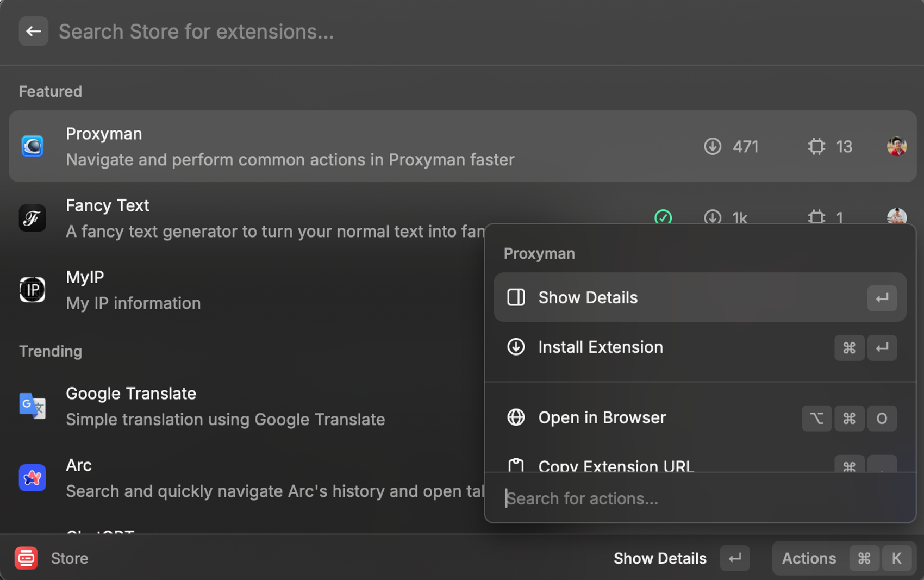Select the Arc extension row

[x=247, y=478]
